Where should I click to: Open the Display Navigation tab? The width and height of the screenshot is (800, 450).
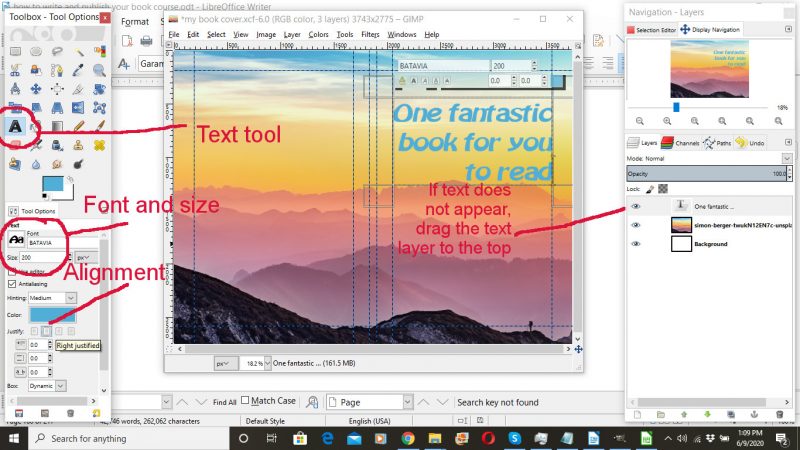[x=711, y=30]
